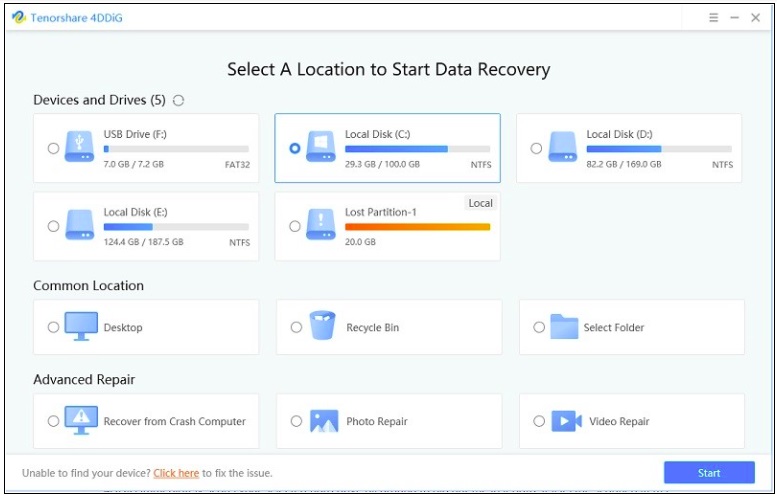This screenshot has height=497, width=777.
Task: Open the 'Click here' fix link
Action: coord(176,473)
